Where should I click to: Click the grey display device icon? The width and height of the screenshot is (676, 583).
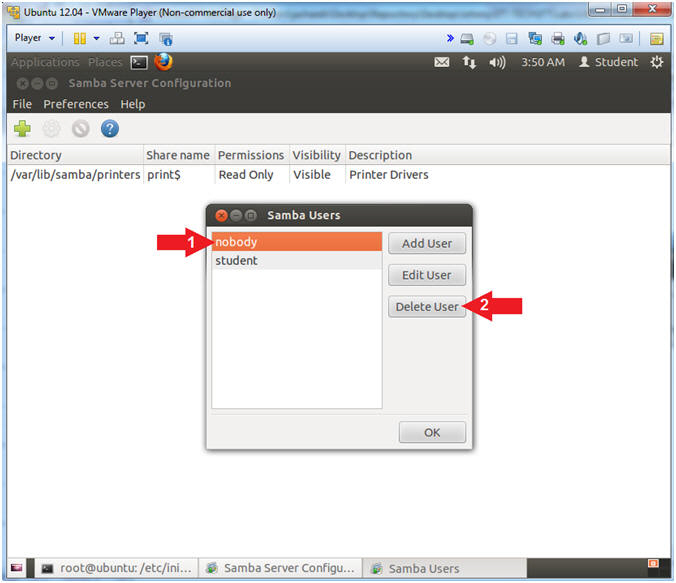tap(626, 39)
